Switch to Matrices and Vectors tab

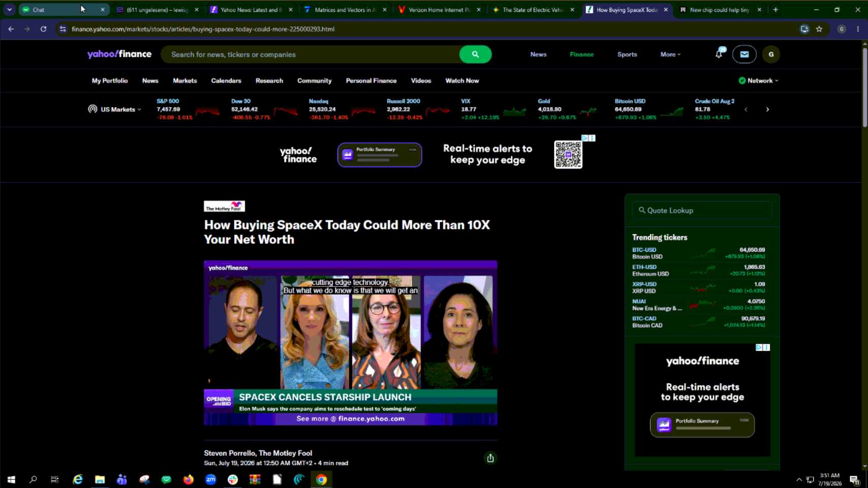344,10
